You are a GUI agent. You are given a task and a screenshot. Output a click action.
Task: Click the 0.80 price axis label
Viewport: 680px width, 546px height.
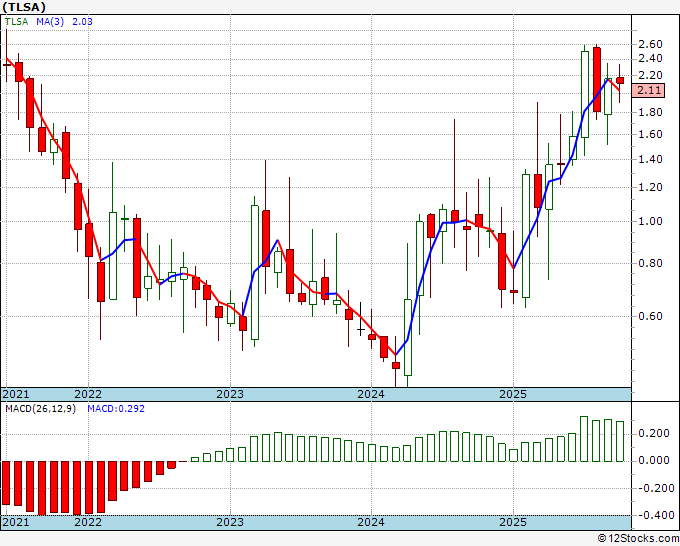650,263
